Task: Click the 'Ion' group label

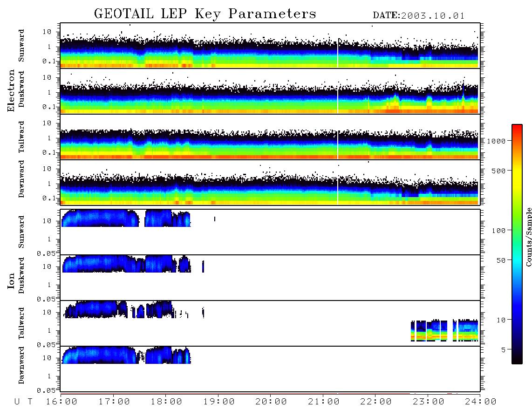Action: pos(11,280)
